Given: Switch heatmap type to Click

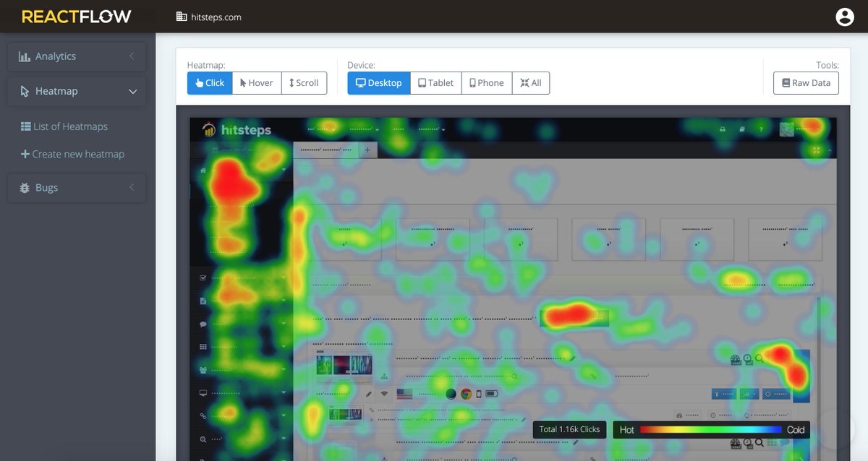Looking at the screenshot, I should 210,83.
